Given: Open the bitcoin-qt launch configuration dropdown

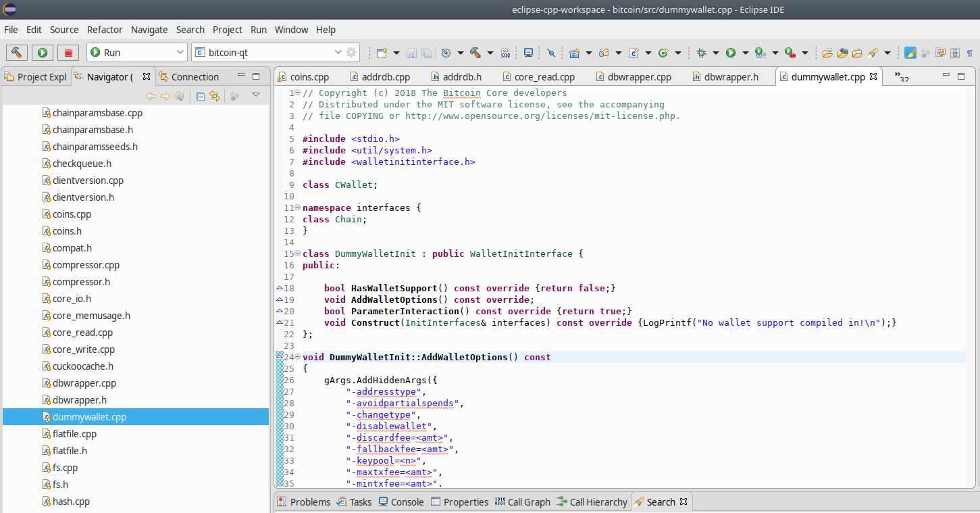Looking at the screenshot, I should pyautogui.click(x=338, y=53).
